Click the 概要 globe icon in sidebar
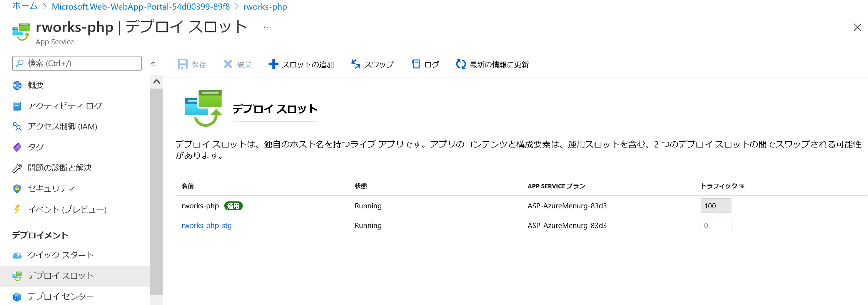This screenshot has width=868, height=305. 17,85
